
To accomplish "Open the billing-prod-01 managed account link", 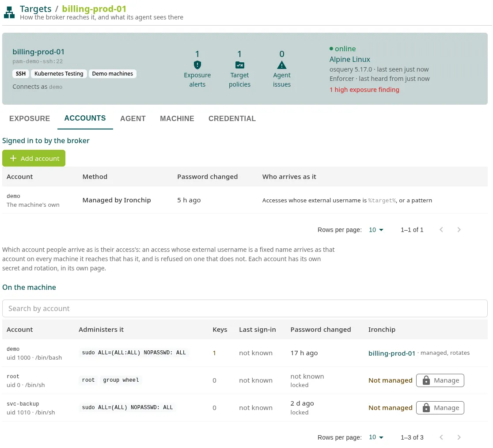I will (x=392, y=353).
